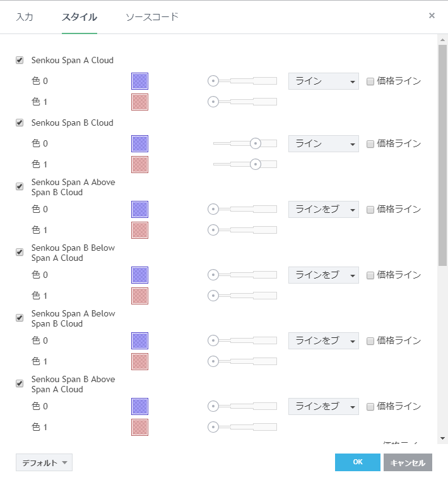Click the OK button
Screen dimensions: 448x487
coord(357,462)
